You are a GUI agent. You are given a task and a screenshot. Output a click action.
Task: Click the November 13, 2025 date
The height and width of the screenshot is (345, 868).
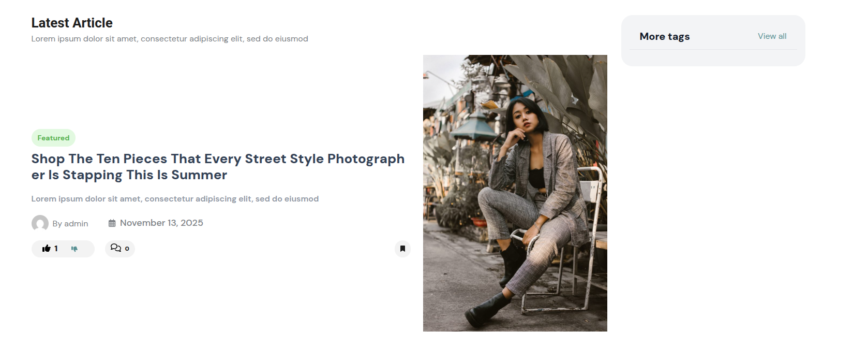point(161,223)
